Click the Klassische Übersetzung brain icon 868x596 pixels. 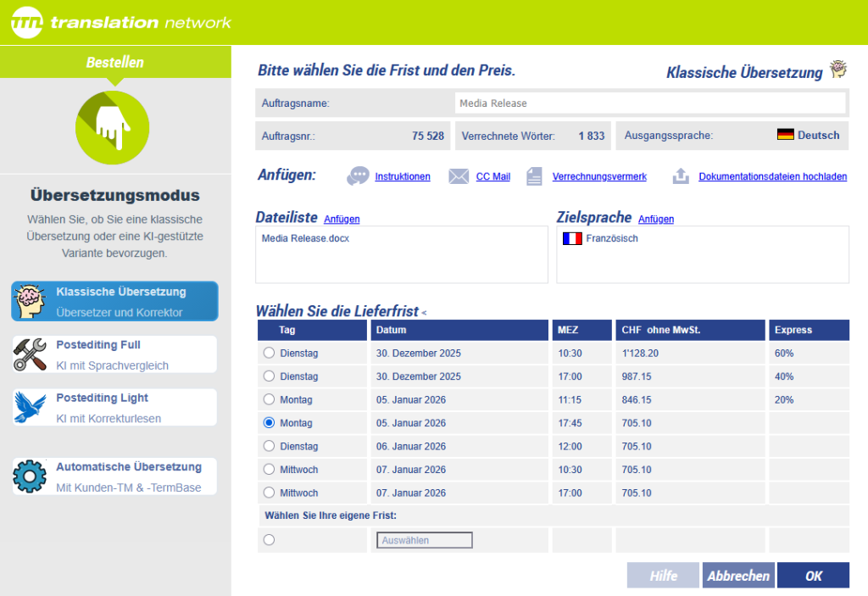point(30,301)
